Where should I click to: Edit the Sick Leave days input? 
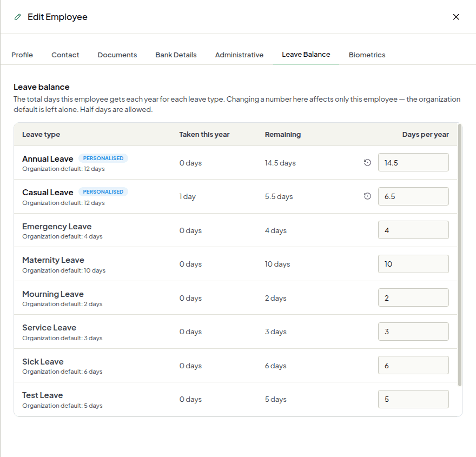pyautogui.click(x=413, y=366)
